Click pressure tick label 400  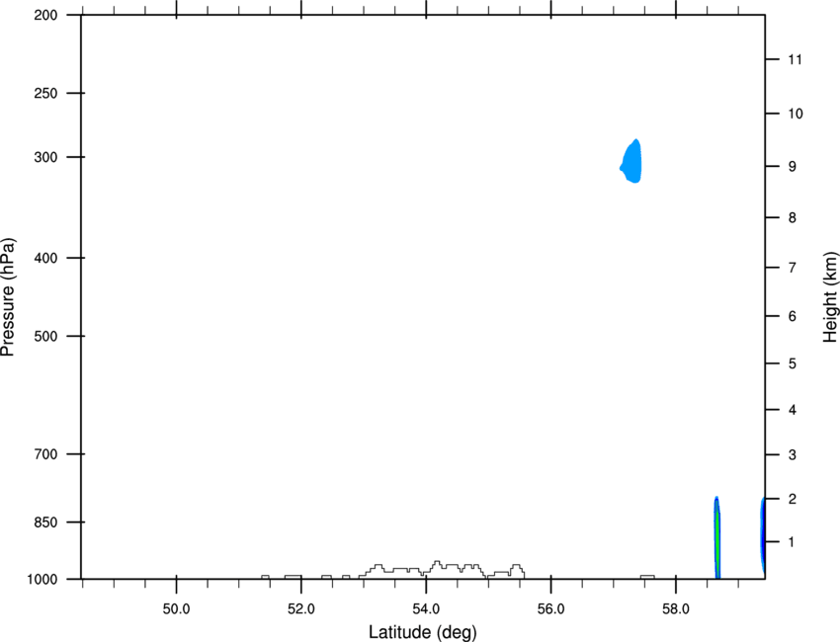click(45, 258)
